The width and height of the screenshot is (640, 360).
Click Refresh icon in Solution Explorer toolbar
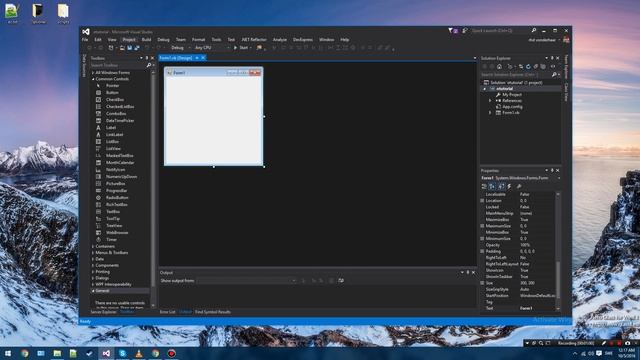pos(528,67)
